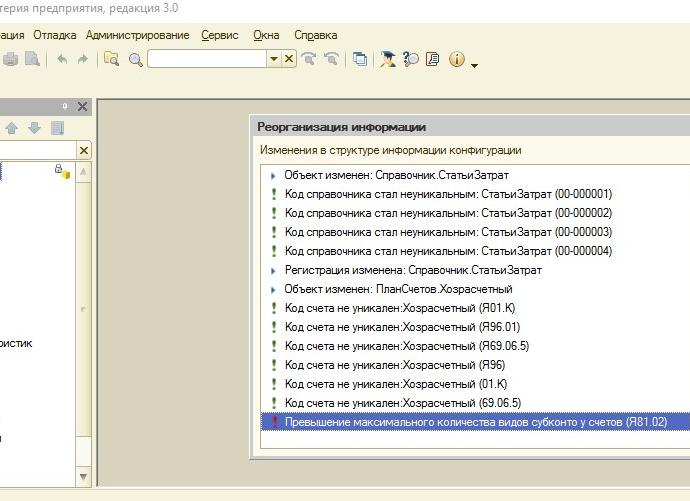This screenshot has height=501, width=690.
Task: Click green exclamation icon of 00-000001 row
Action: click(x=274, y=194)
